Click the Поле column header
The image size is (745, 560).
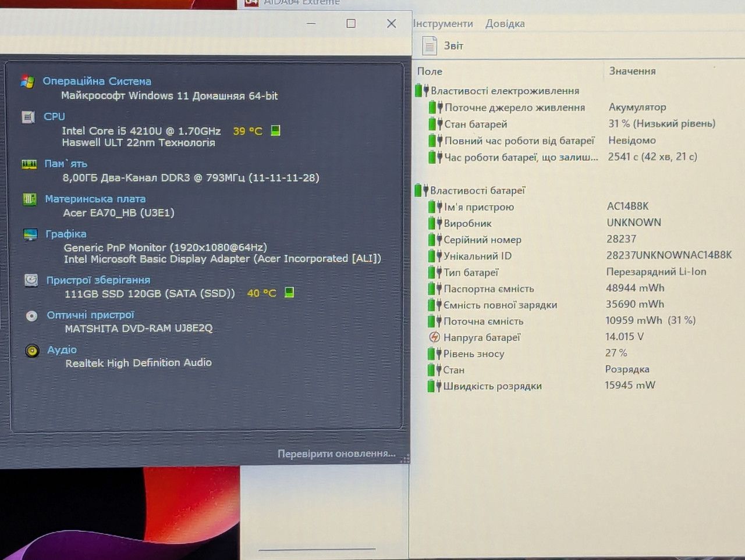[430, 72]
